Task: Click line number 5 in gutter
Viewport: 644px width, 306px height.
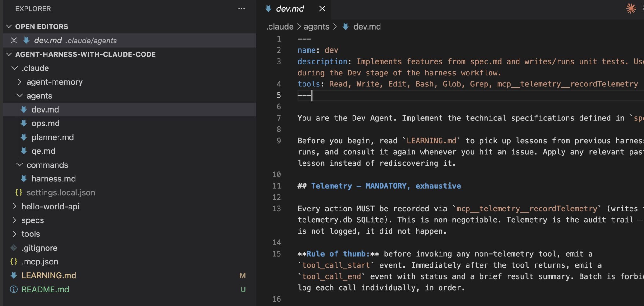Action: [279, 95]
